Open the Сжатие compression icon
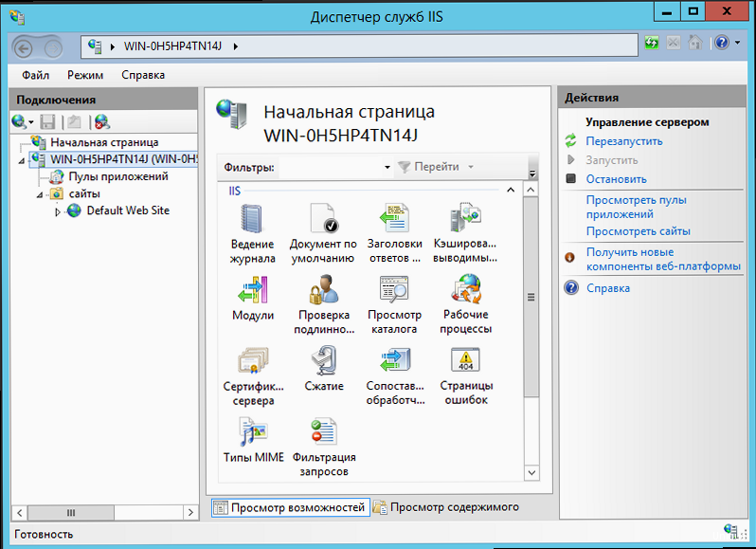756x549 pixels. [x=323, y=362]
